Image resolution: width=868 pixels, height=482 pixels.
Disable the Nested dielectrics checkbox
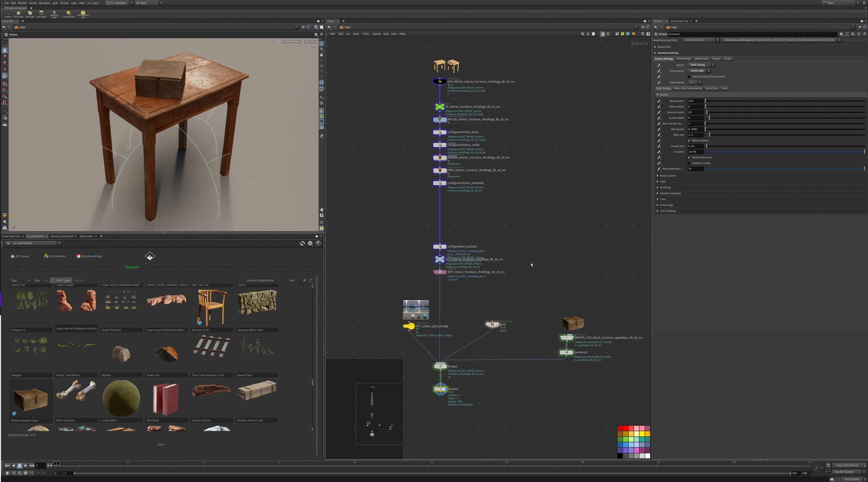689,158
